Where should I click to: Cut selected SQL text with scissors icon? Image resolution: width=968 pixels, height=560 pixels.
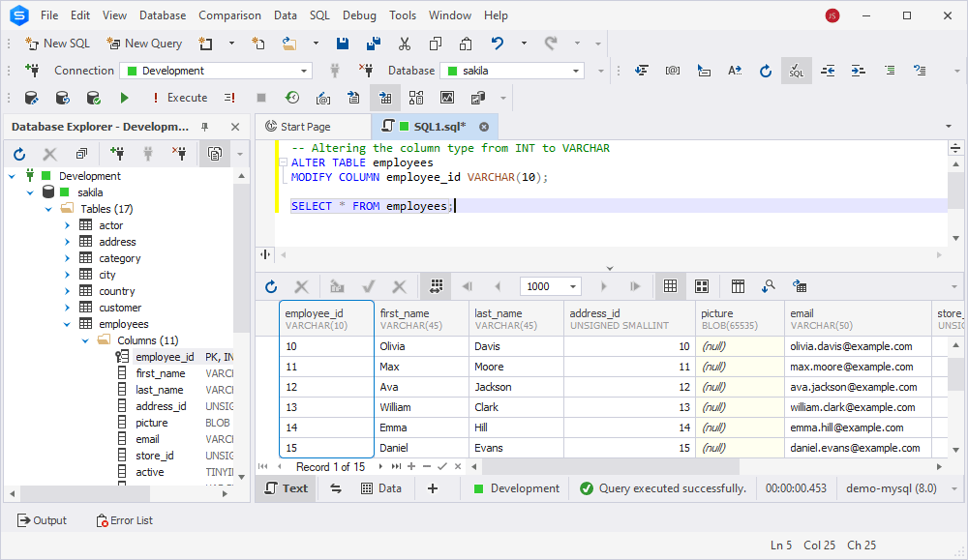404,43
